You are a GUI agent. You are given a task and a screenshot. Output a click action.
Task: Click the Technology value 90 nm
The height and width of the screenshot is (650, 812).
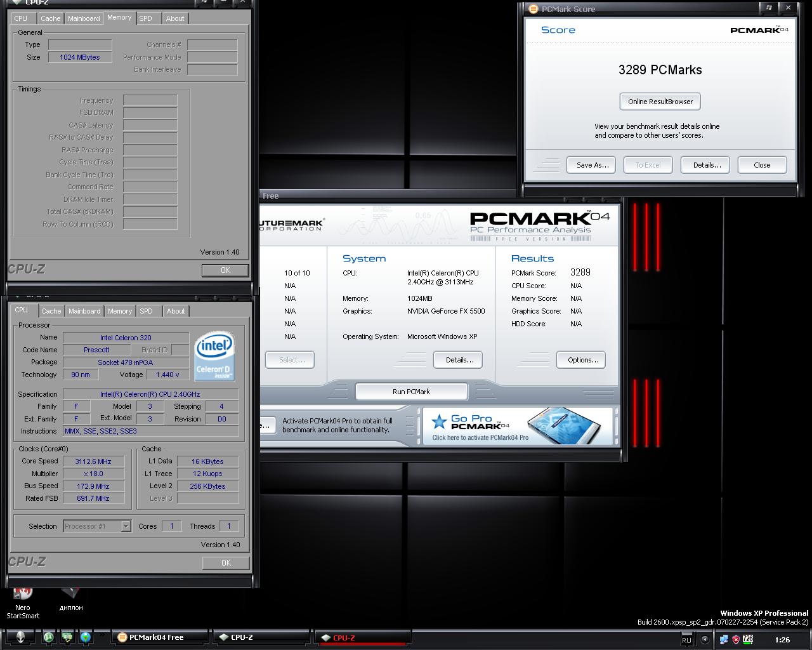pyautogui.click(x=81, y=375)
